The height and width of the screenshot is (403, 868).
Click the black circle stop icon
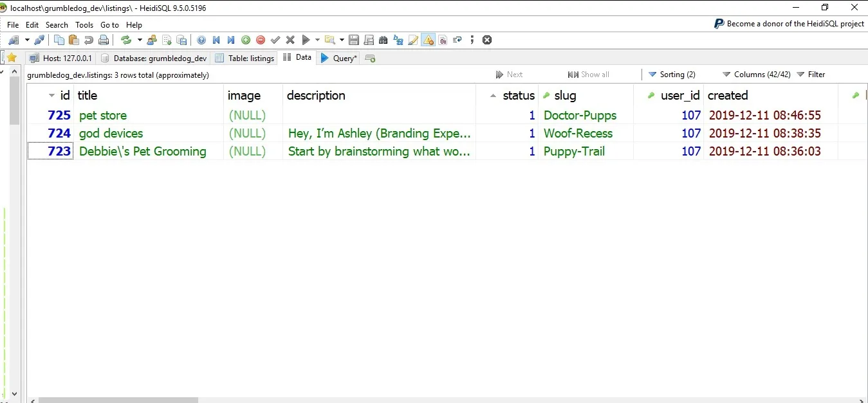point(487,40)
